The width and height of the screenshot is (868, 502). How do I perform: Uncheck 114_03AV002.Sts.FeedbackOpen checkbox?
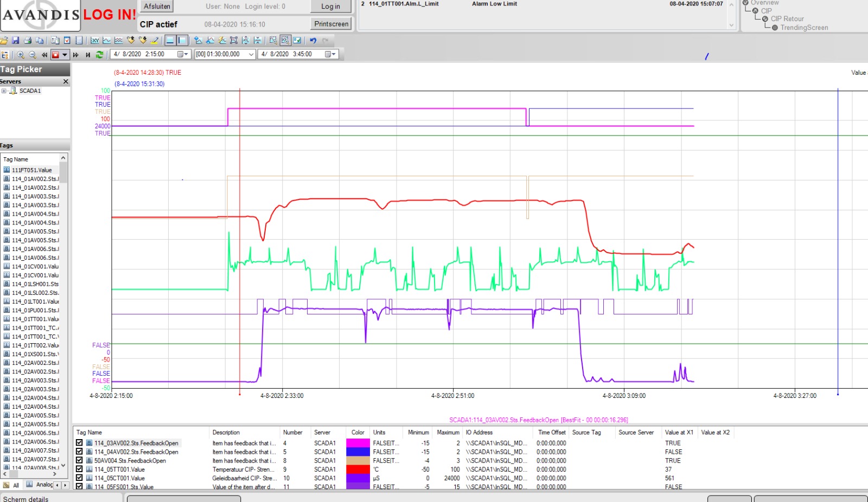pos(79,443)
